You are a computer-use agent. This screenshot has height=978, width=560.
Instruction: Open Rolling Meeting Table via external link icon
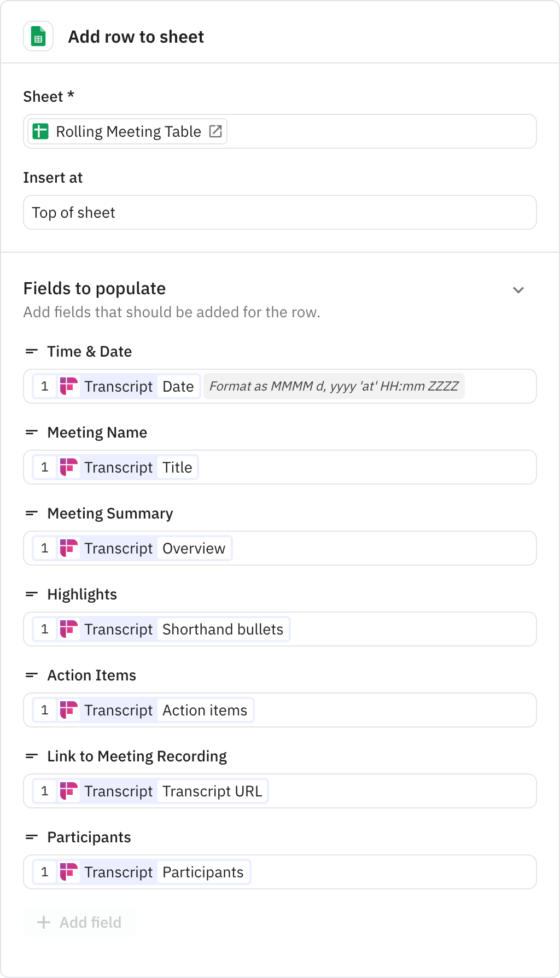[215, 131]
